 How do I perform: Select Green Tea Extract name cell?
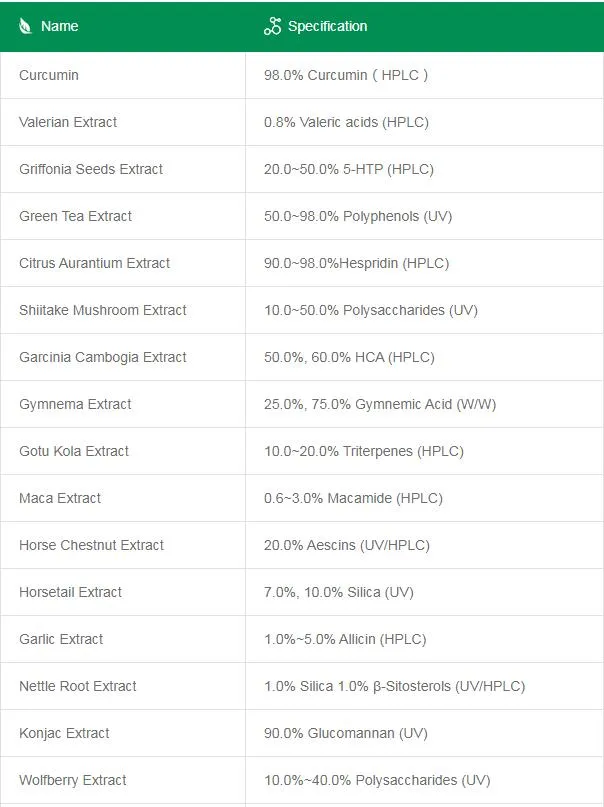(75, 216)
